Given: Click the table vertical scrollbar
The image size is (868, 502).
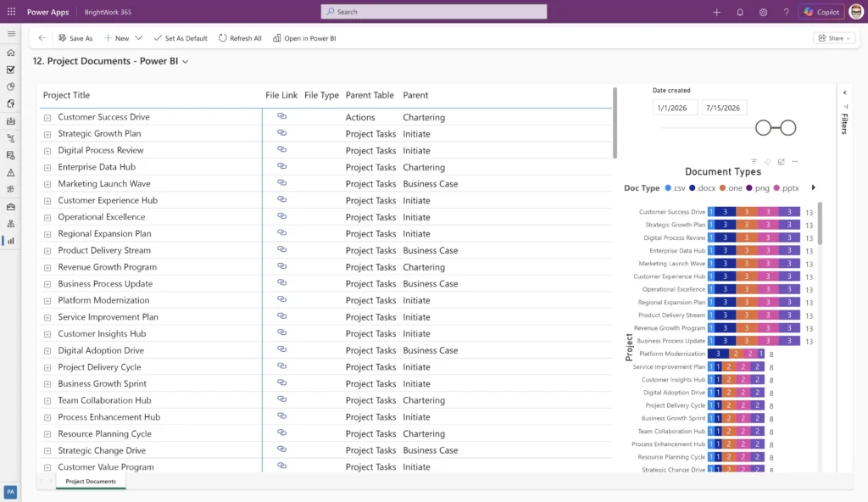Looking at the screenshot, I should pyautogui.click(x=615, y=123).
